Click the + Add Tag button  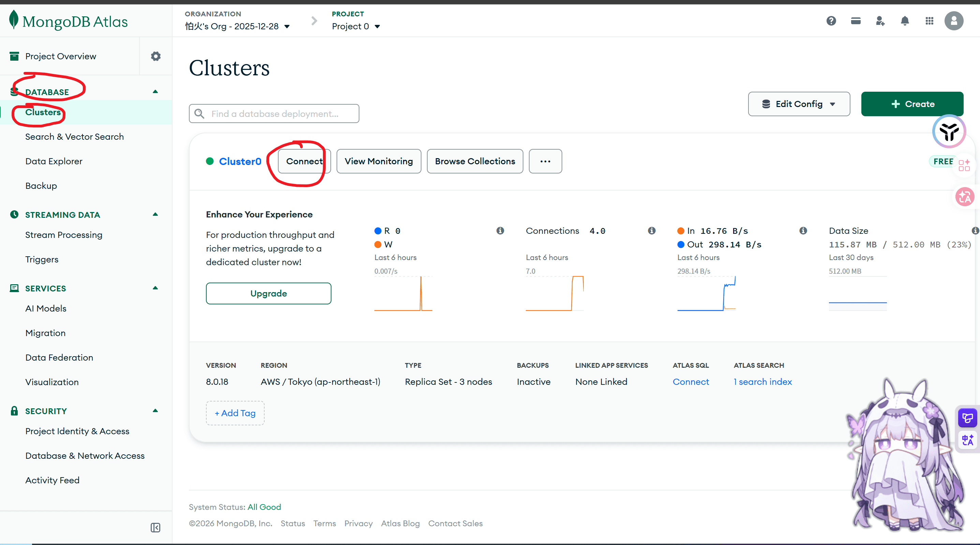tap(235, 413)
